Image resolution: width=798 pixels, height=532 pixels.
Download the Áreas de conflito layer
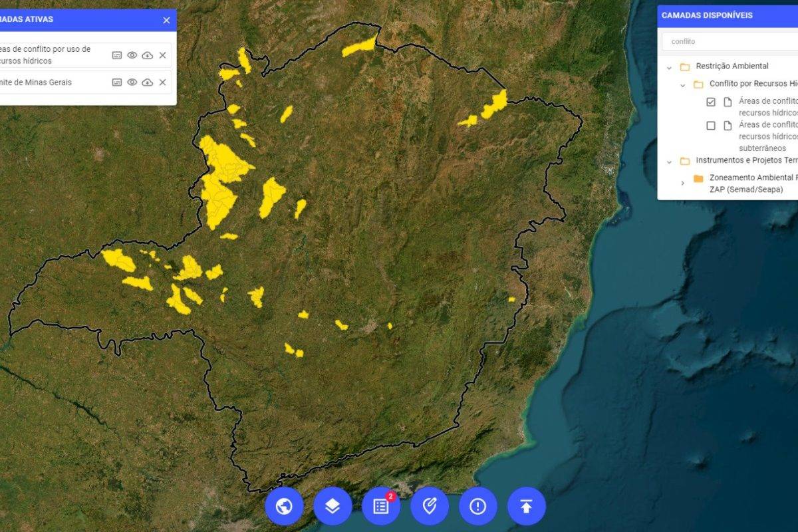[x=147, y=55]
